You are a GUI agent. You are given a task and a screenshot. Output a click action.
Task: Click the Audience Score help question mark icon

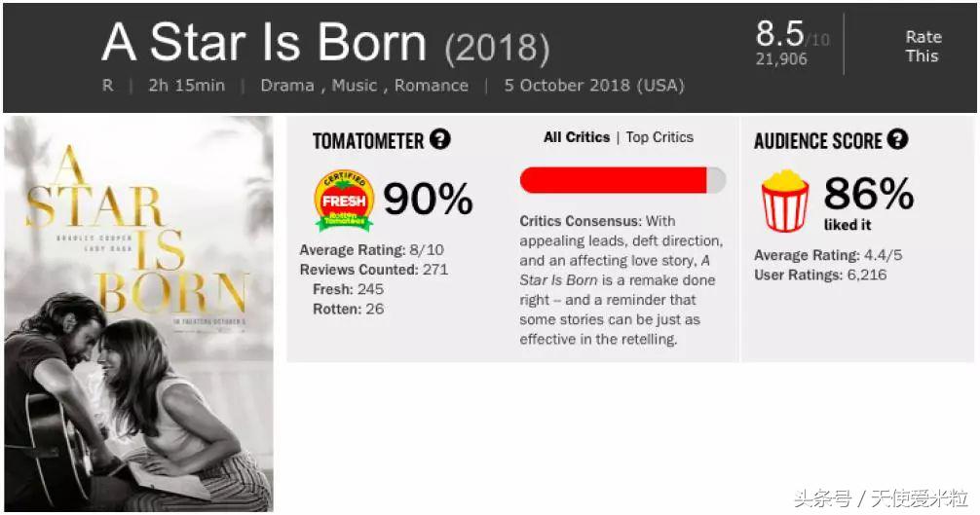point(897,139)
